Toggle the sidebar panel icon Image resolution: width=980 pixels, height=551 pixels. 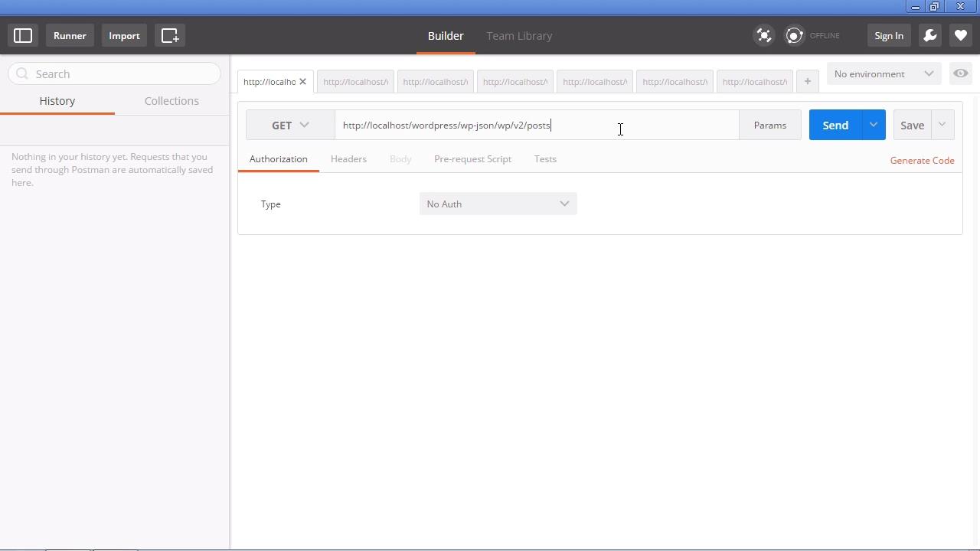point(23,36)
